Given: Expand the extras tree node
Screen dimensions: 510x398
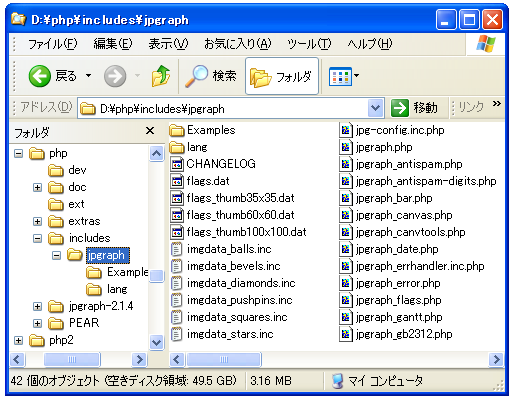Looking at the screenshot, I should pos(38,222).
